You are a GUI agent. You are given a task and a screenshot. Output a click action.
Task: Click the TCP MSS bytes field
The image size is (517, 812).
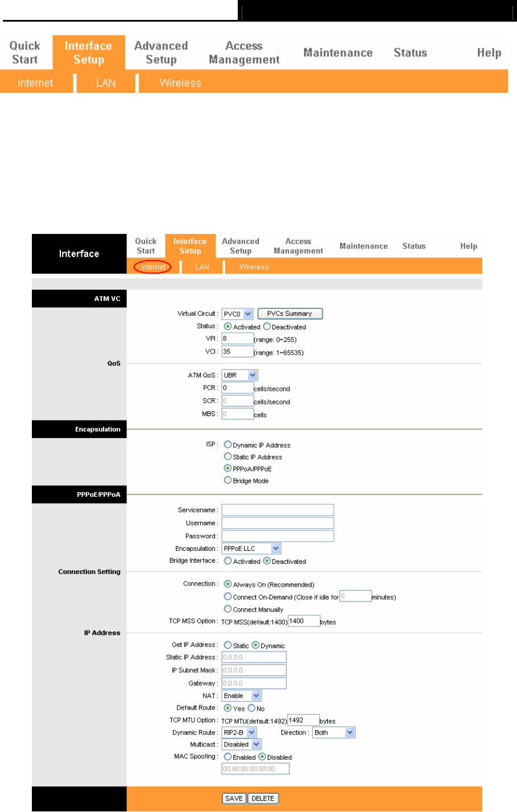click(x=304, y=621)
